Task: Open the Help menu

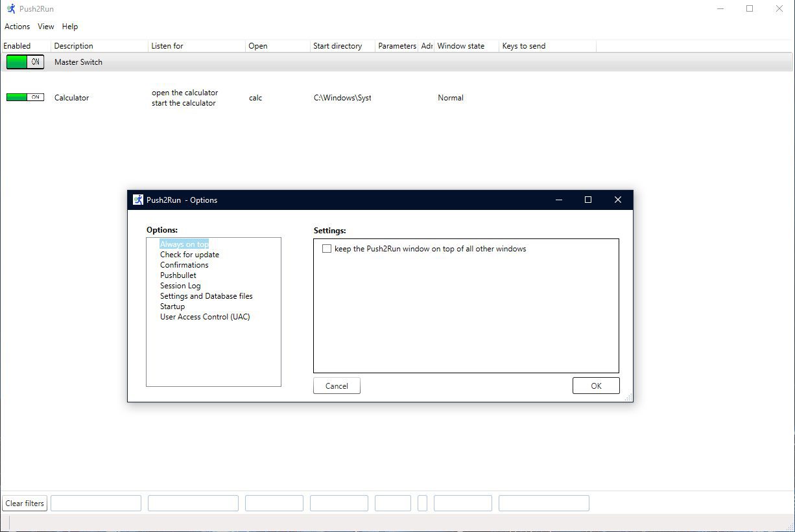Action: pyautogui.click(x=70, y=27)
